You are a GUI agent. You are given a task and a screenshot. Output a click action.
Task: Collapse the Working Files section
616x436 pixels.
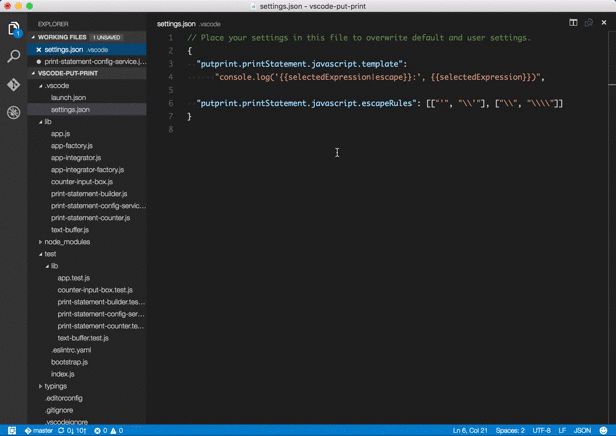33,37
